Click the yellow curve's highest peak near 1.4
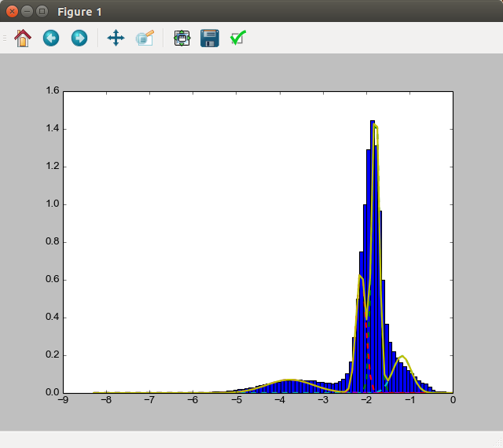Viewport: 503px width, 448px height. tap(376, 125)
